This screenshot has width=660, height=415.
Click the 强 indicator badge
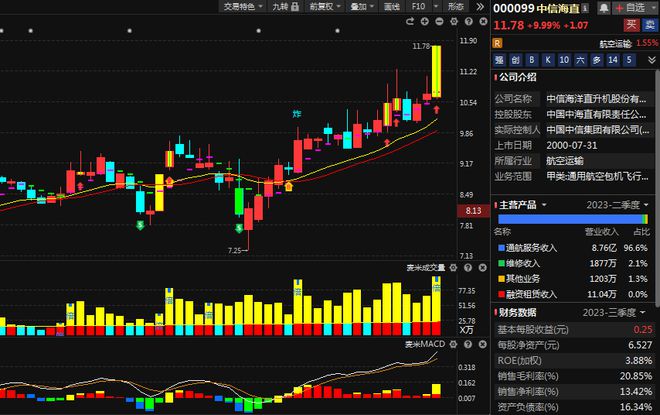click(x=499, y=60)
